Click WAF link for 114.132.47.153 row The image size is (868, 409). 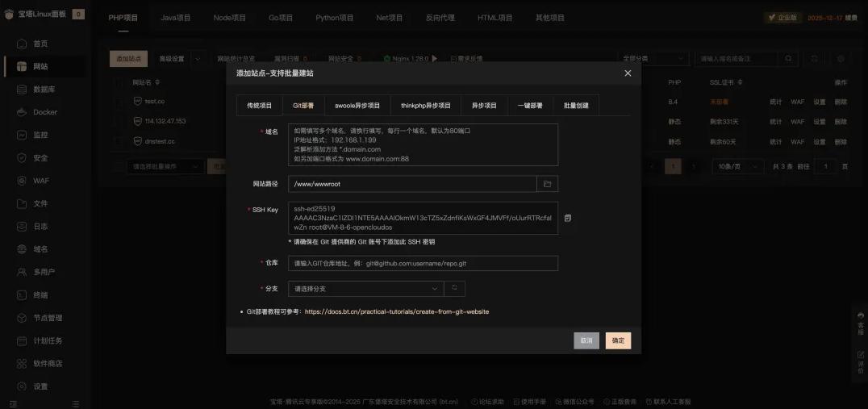[x=798, y=121]
